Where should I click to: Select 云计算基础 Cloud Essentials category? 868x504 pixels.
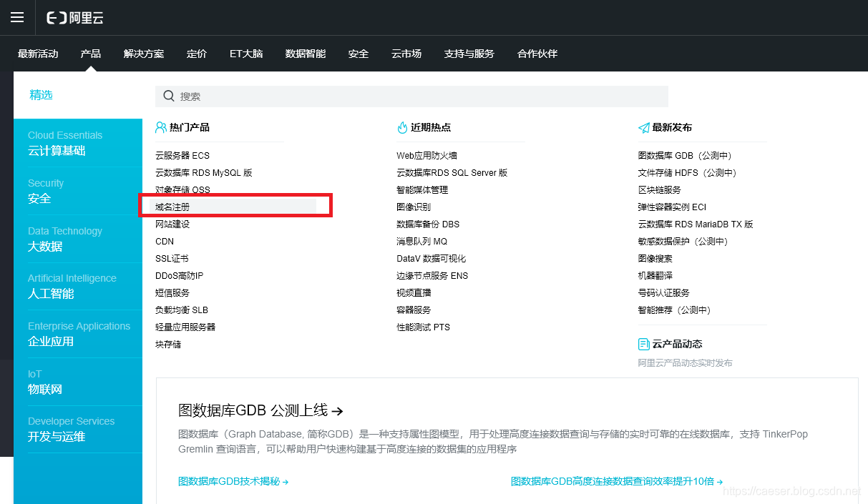[78, 143]
